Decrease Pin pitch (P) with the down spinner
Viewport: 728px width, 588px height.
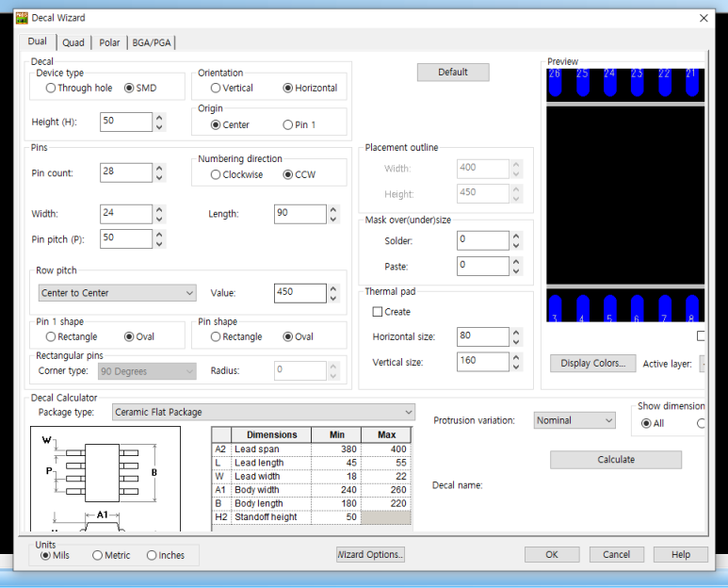159,244
